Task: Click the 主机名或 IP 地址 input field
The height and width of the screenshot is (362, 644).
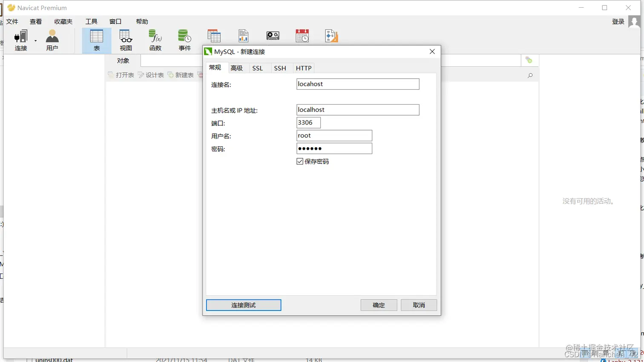Action: click(x=358, y=110)
